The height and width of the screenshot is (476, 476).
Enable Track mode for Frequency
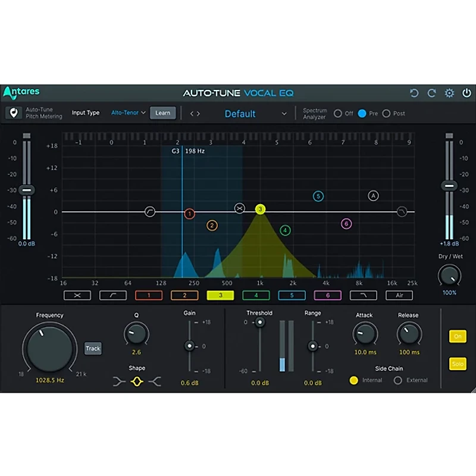click(93, 348)
